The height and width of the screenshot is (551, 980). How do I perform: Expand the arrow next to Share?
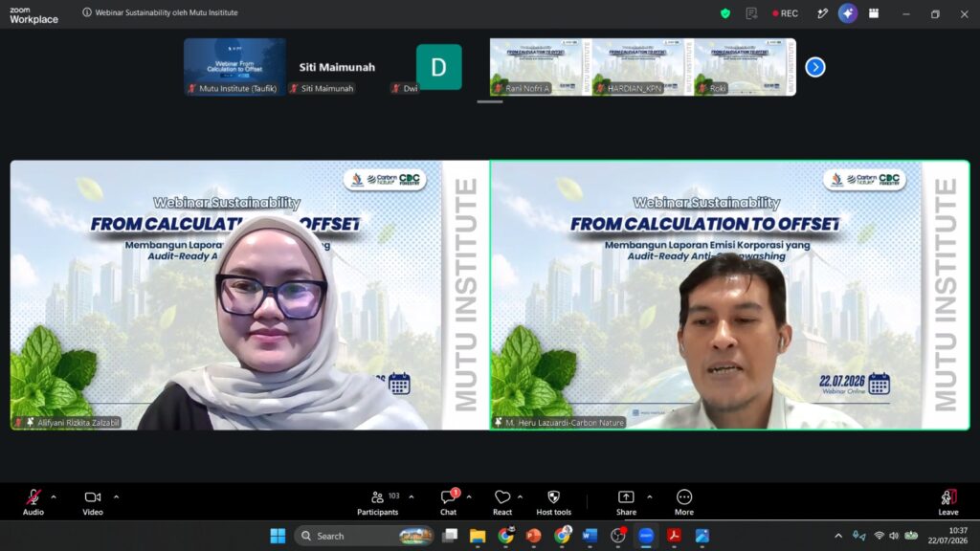click(x=650, y=497)
